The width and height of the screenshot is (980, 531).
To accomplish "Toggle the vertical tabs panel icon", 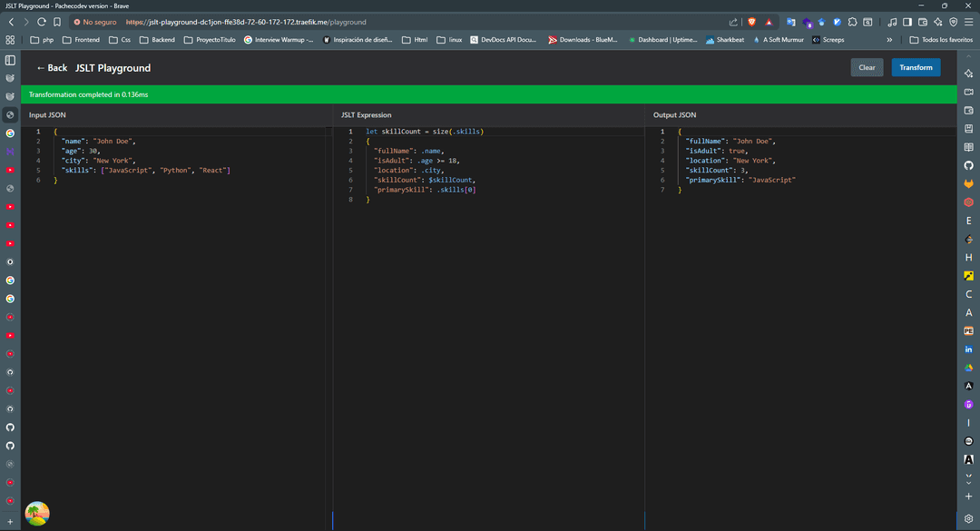I will 10,60.
